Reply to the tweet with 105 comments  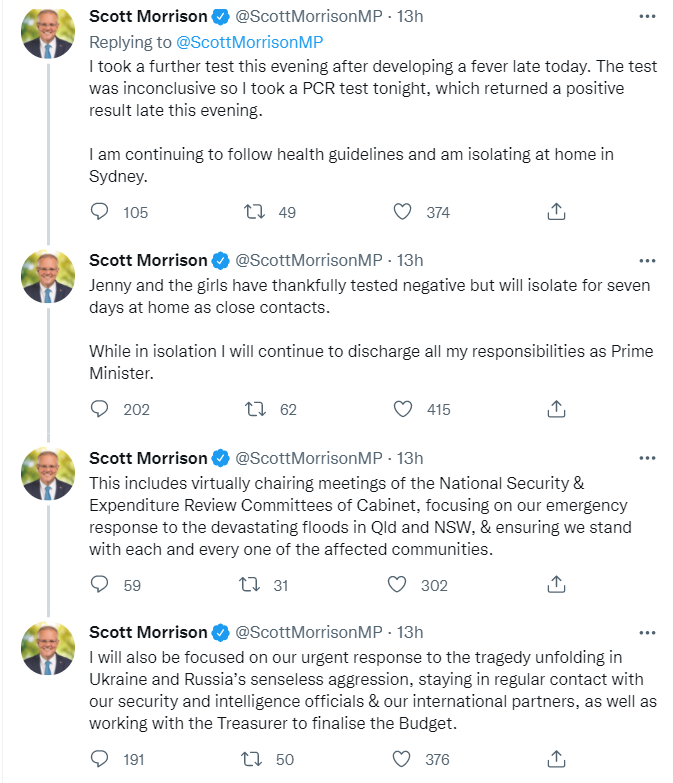99,212
